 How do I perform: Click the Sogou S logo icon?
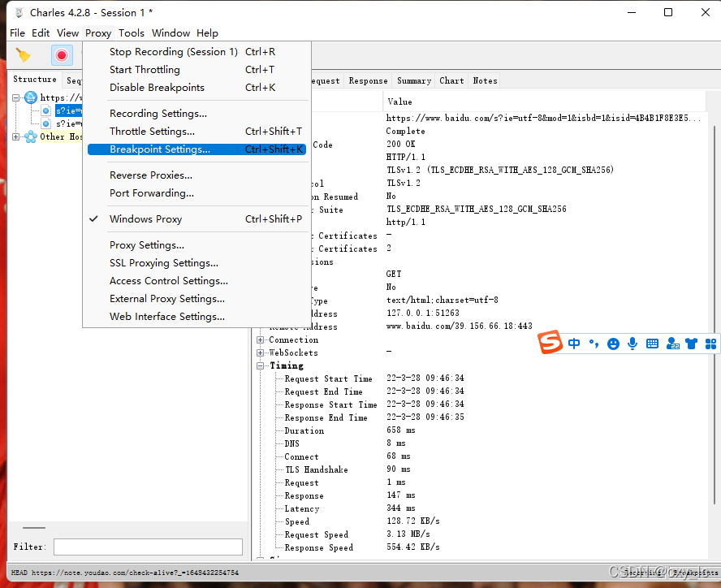[550, 342]
